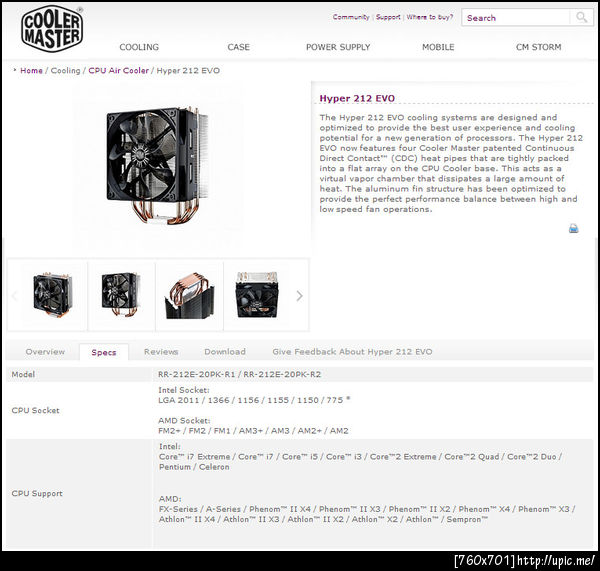
Task: Click the Model row label
Action: pos(23,374)
